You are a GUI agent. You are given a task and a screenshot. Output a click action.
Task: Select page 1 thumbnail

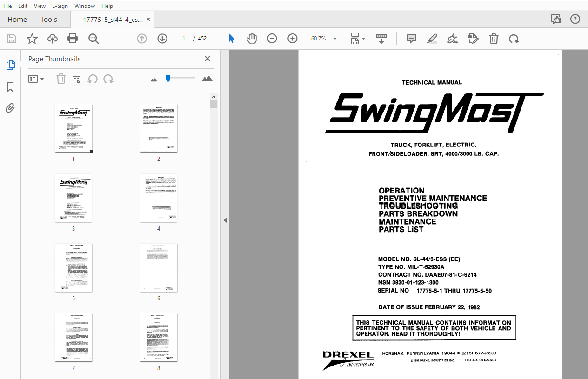pyautogui.click(x=73, y=128)
